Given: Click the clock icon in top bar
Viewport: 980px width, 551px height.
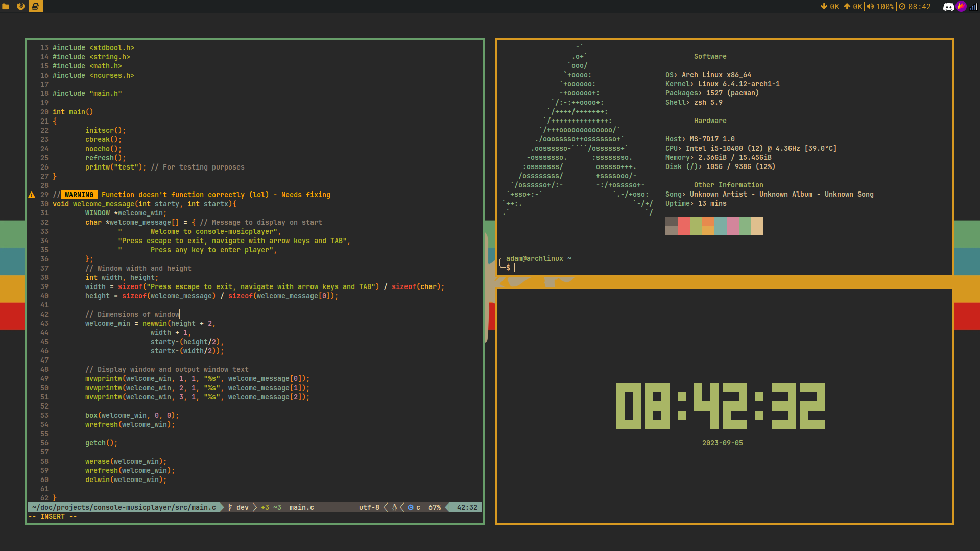Looking at the screenshot, I should click(x=902, y=7).
